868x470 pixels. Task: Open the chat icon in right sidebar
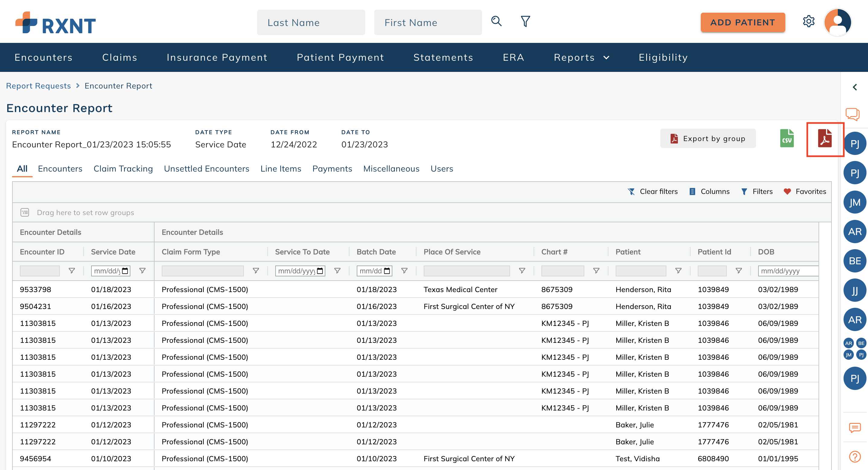click(x=853, y=114)
